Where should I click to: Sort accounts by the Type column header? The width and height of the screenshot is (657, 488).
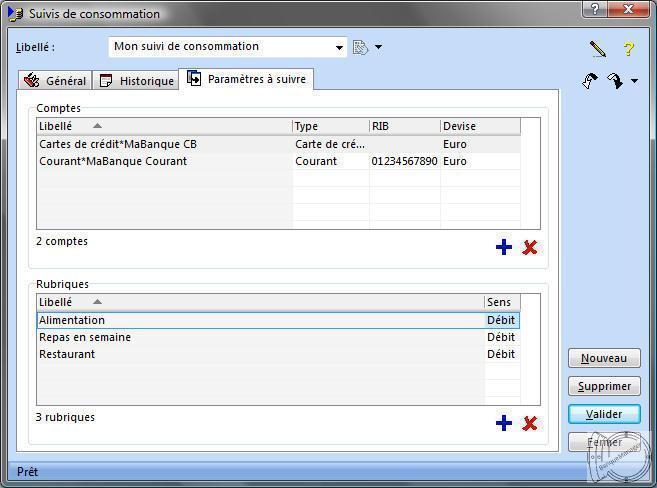(x=330, y=126)
